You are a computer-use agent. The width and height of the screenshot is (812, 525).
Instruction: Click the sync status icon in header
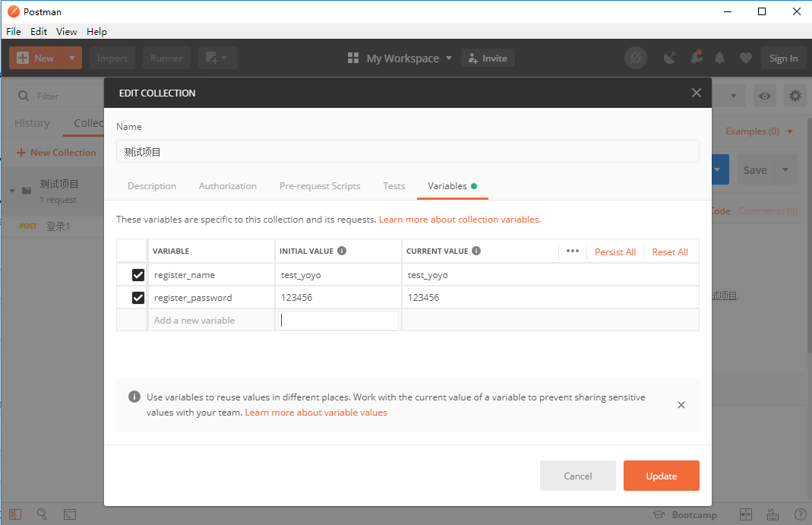tap(635, 59)
